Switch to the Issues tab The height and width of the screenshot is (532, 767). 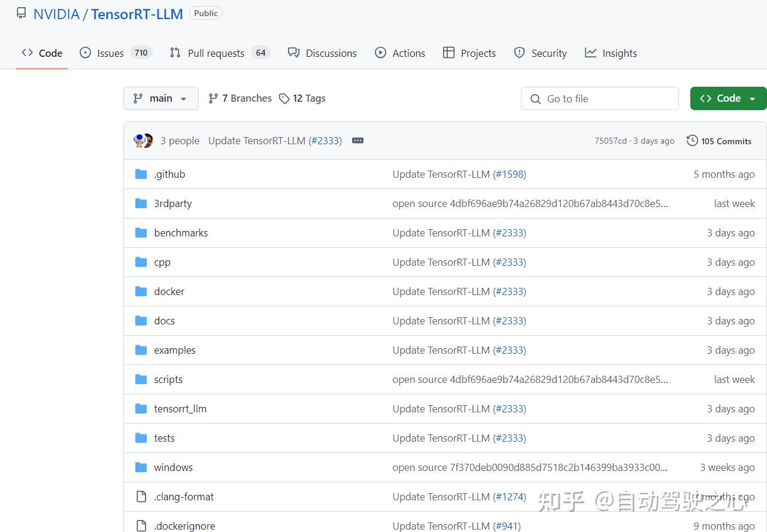point(116,53)
